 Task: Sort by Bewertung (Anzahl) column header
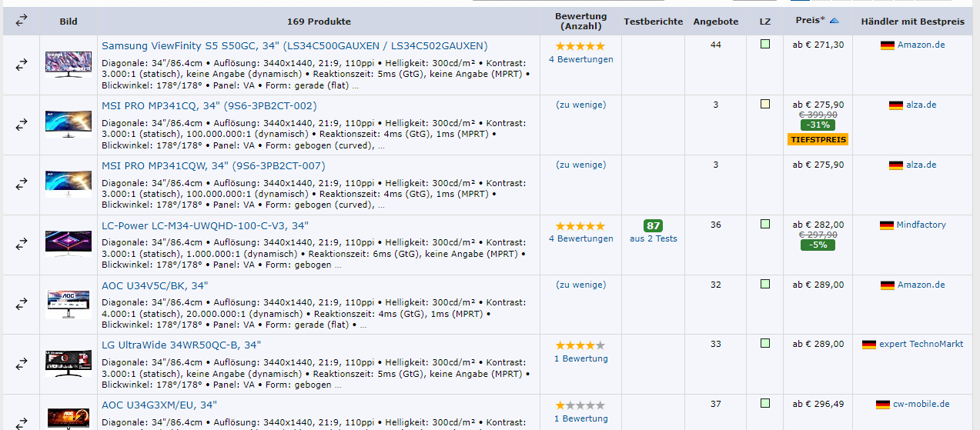point(581,22)
